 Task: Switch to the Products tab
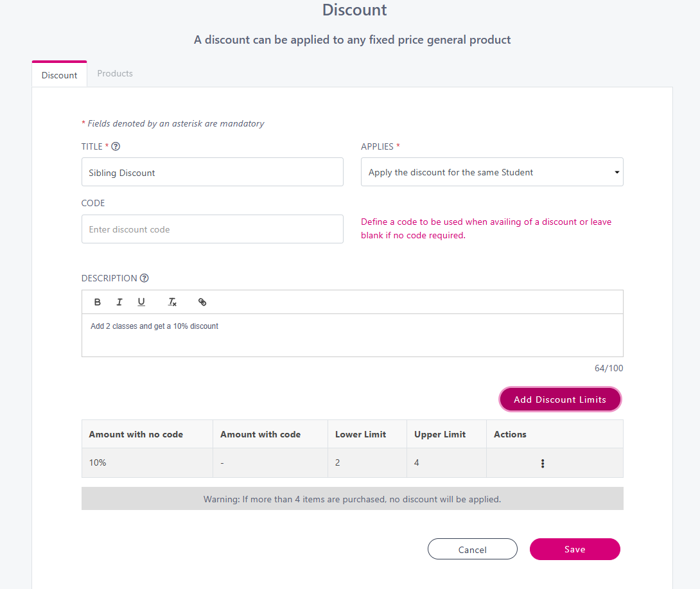115,73
